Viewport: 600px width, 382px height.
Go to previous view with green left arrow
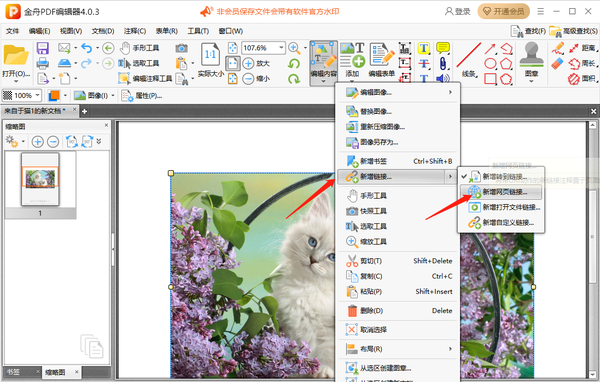click(108, 48)
